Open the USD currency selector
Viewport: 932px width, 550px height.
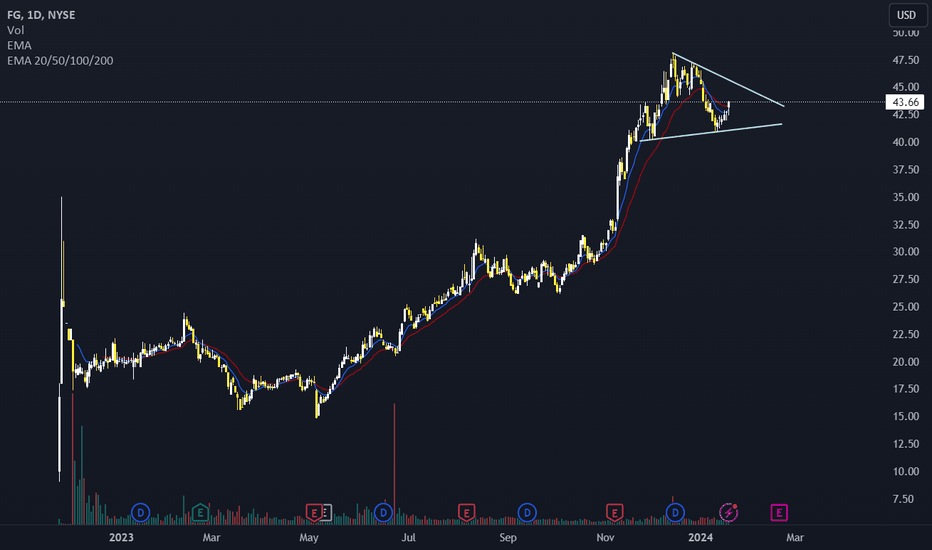tap(907, 15)
